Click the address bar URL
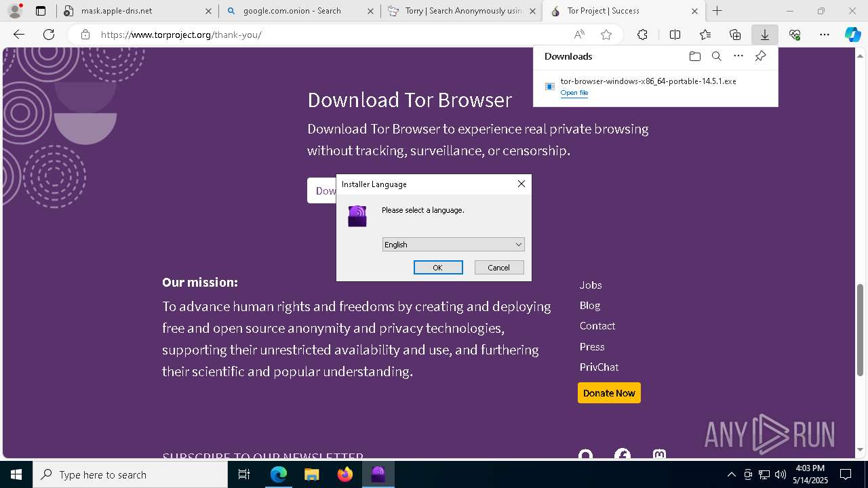Screen dimensions: 868x488 (x=181, y=35)
